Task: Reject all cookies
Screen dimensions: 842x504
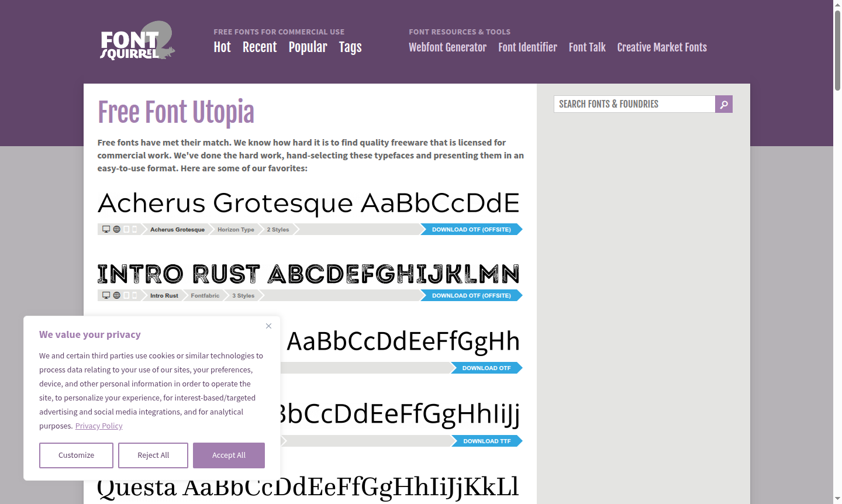Action: [x=153, y=455]
